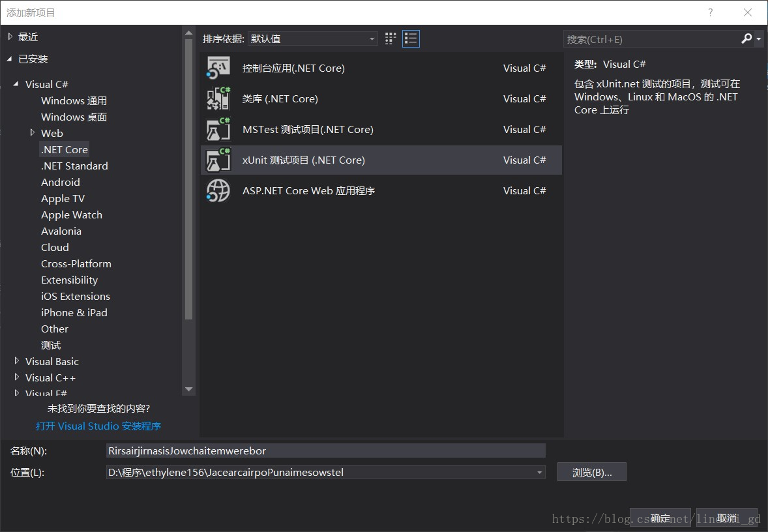Click the search magnifier icon
768x532 pixels.
coord(746,38)
